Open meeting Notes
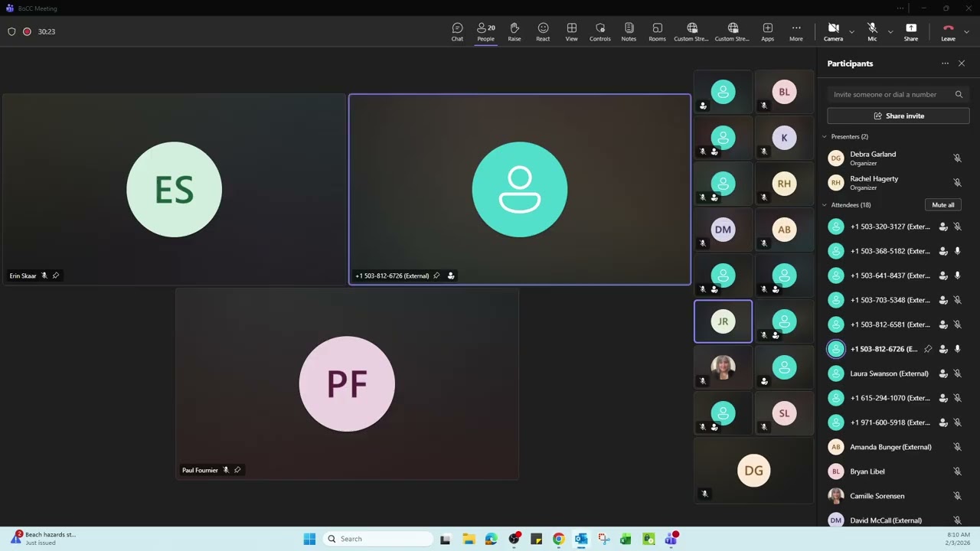980x551 pixels. [x=629, y=31]
